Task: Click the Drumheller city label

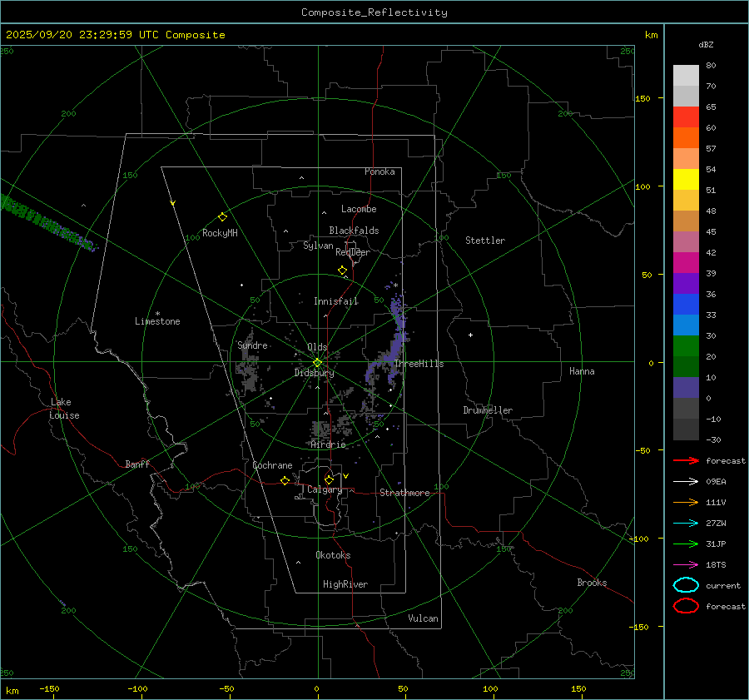Action: 488,410
